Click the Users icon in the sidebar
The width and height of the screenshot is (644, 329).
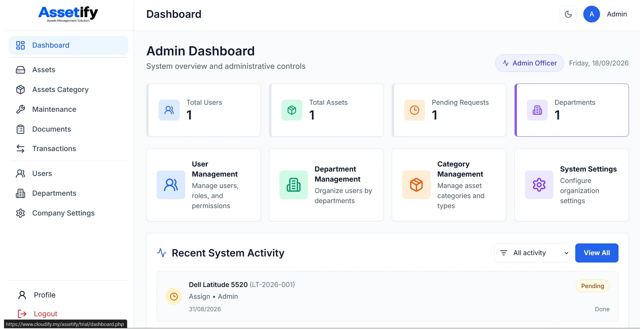pos(20,174)
